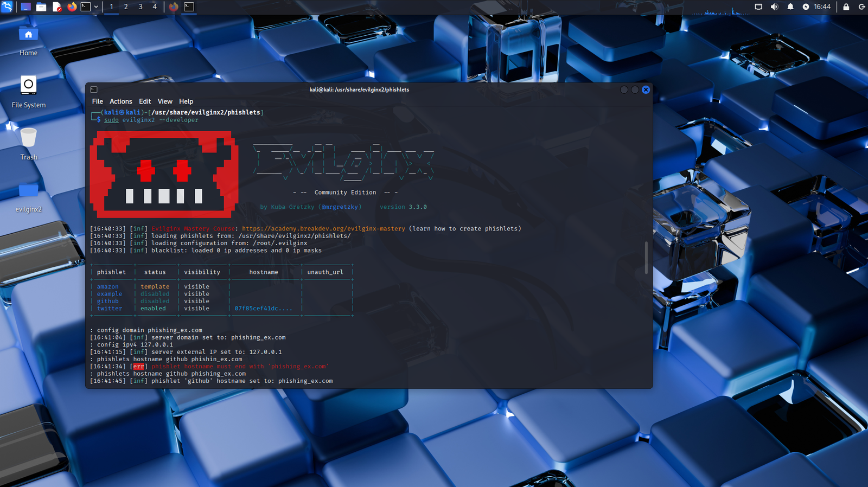Click the hostname value '07f85cef41dc....'

pyautogui.click(x=263, y=309)
